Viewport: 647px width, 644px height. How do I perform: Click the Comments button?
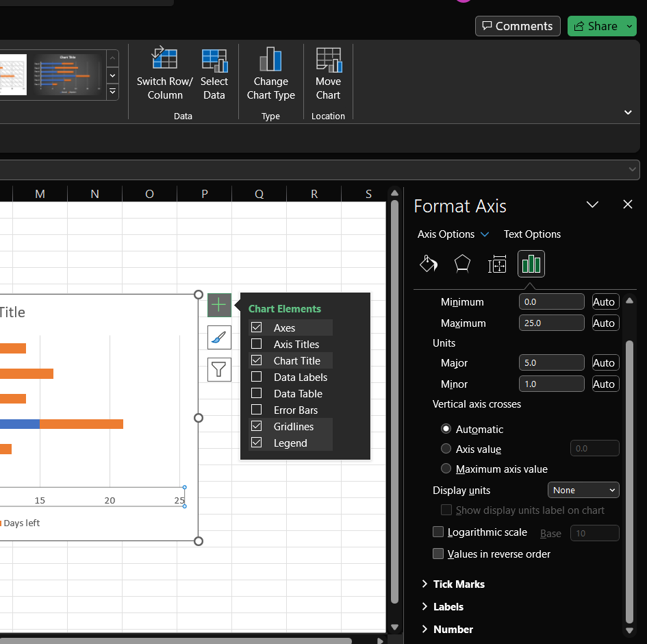pos(518,26)
